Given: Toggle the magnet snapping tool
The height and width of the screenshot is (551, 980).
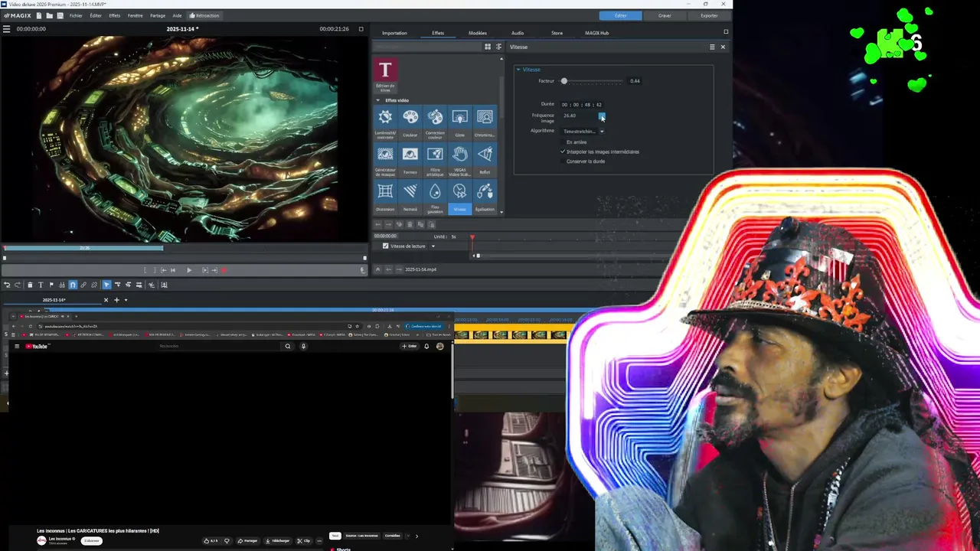Looking at the screenshot, I should click(x=73, y=285).
